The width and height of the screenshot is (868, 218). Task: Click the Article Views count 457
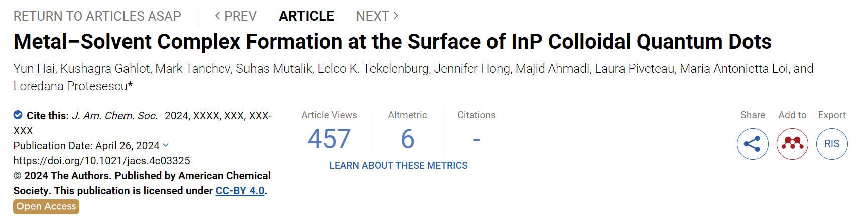point(329,139)
